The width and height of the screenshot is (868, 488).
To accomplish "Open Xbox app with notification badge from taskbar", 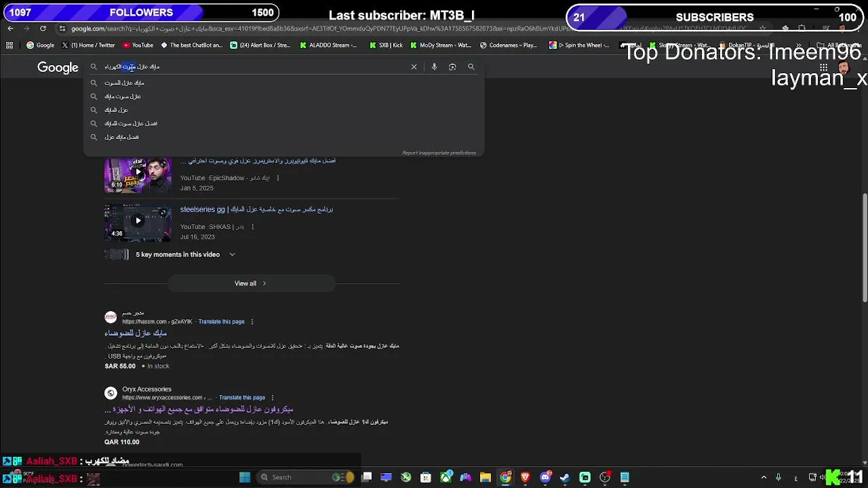I will point(446,477).
